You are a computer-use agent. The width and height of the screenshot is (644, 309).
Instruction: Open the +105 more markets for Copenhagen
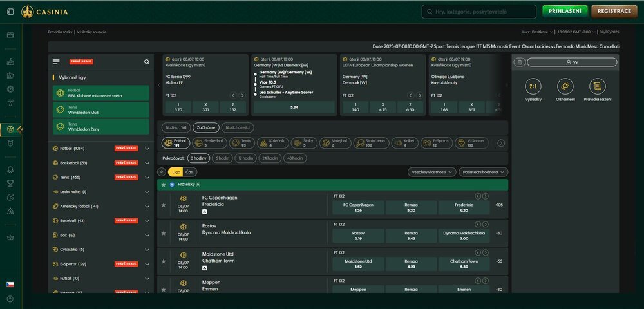tap(499, 205)
